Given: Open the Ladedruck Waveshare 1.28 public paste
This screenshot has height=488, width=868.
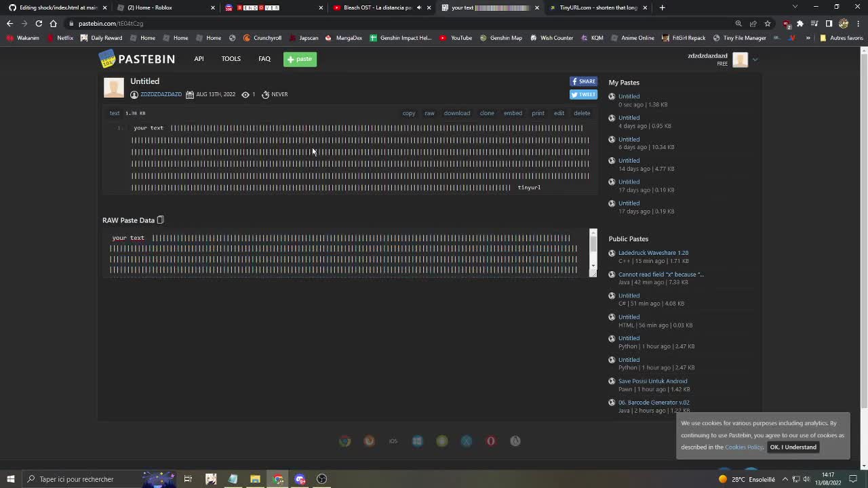Looking at the screenshot, I should pos(653,252).
